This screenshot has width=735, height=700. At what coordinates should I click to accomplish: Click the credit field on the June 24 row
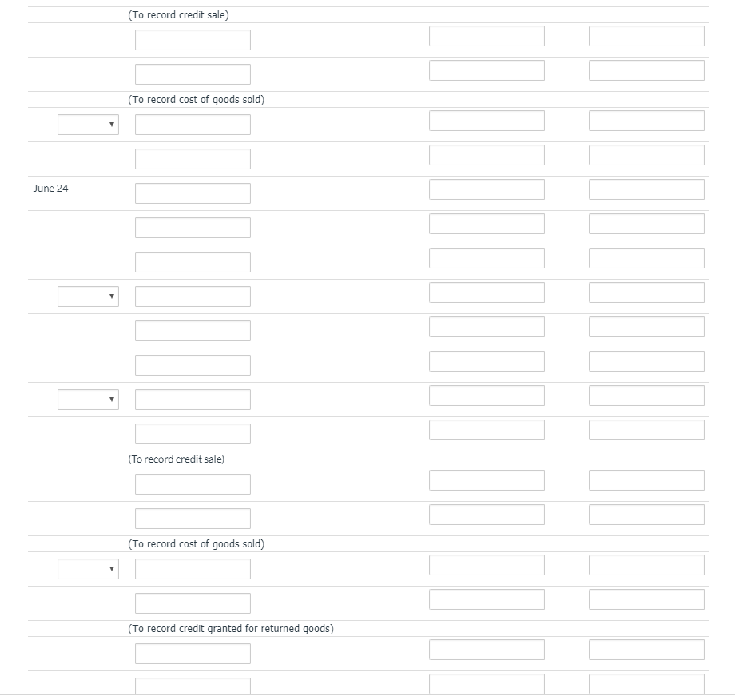pos(646,189)
